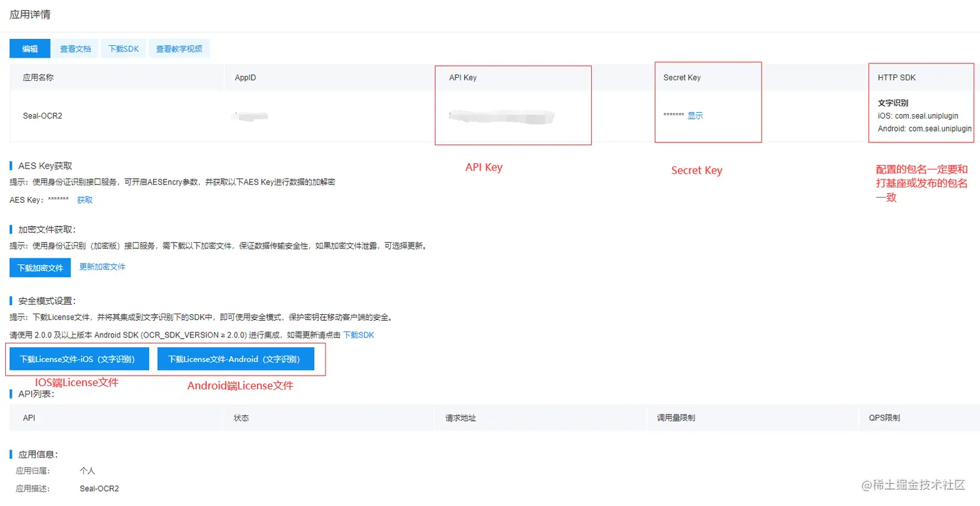The height and width of the screenshot is (506, 980).
Task: Click the Secret Key column header
Action: pyautogui.click(x=681, y=77)
